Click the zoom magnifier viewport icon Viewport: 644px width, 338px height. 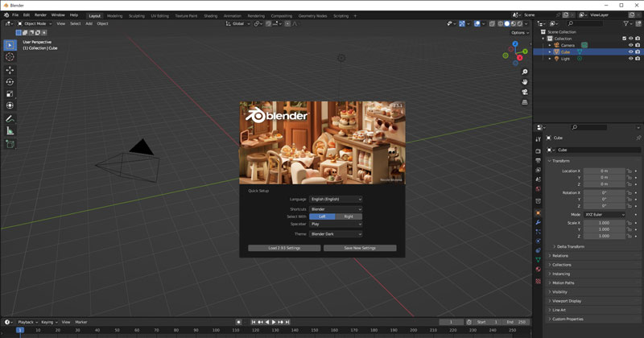coord(525,72)
